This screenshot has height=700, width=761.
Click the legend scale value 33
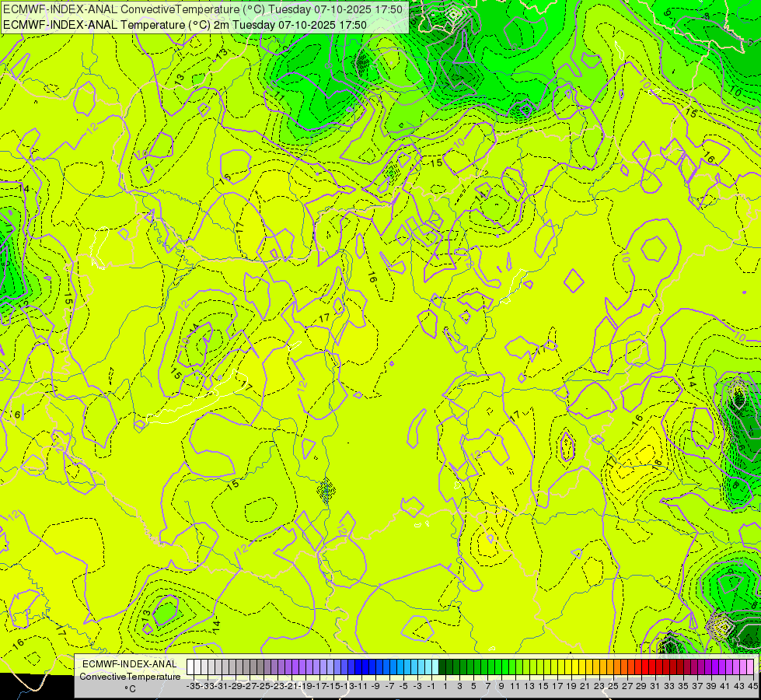(x=669, y=687)
